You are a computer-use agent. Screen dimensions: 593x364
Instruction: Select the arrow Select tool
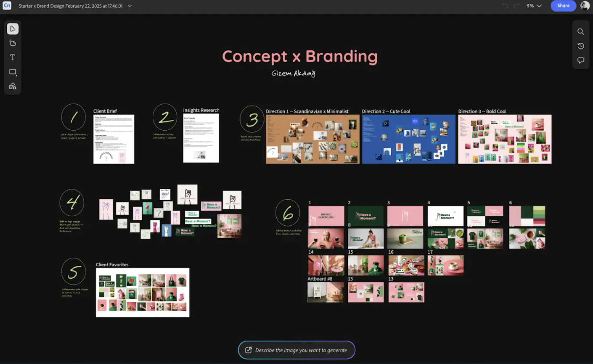tap(13, 29)
